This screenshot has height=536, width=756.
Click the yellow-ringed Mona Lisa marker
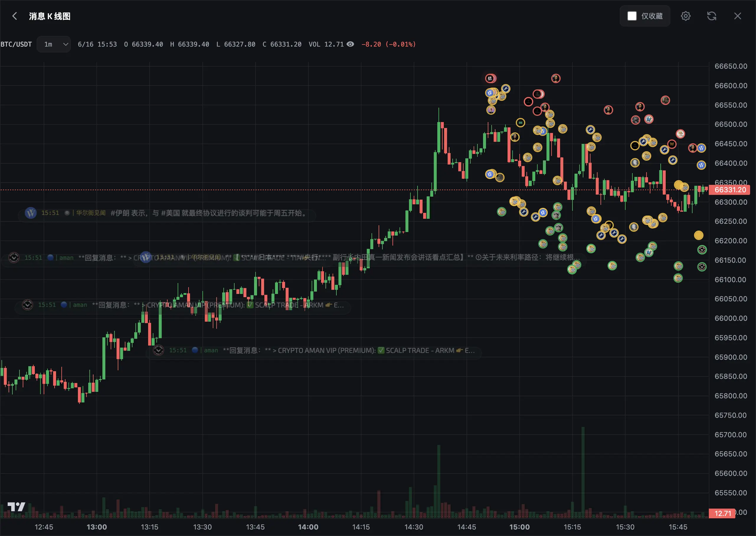[515, 137]
